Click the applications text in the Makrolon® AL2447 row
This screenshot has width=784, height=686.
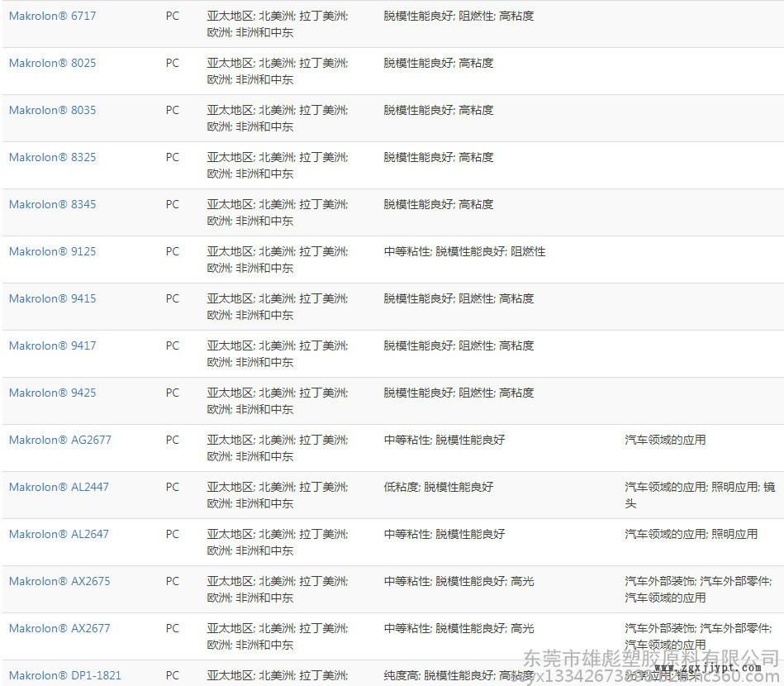(x=699, y=494)
